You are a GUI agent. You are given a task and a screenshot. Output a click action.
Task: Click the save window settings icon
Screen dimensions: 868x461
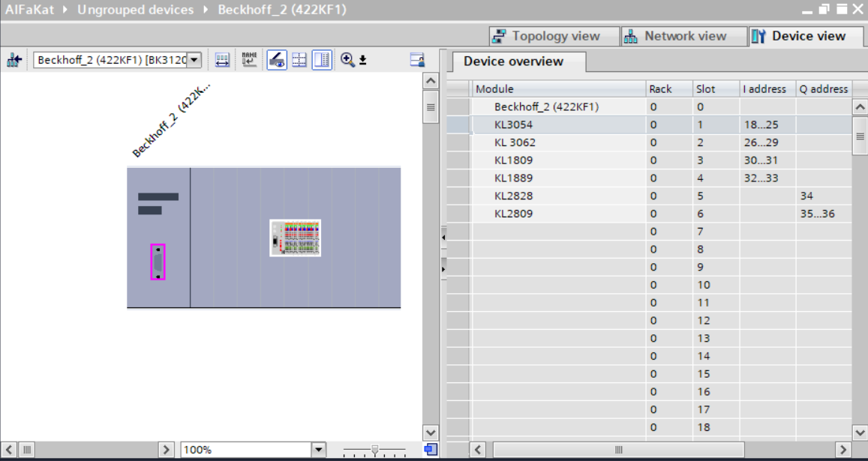point(417,60)
